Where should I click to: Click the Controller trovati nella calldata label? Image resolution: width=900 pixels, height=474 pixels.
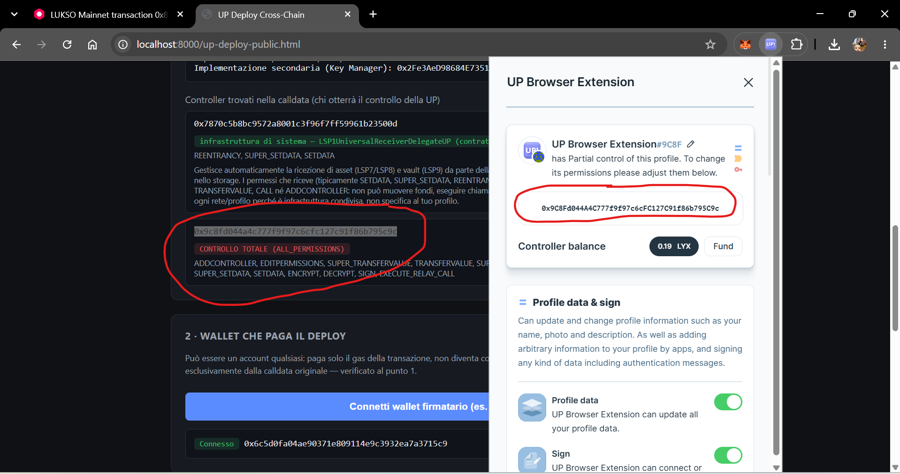click(312, 100)
